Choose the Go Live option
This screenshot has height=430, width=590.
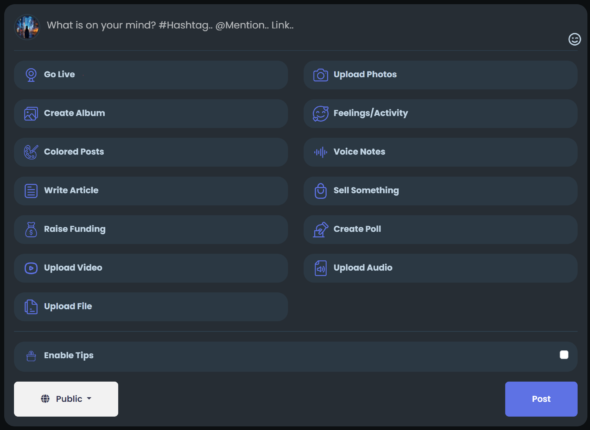click(151, 75)
